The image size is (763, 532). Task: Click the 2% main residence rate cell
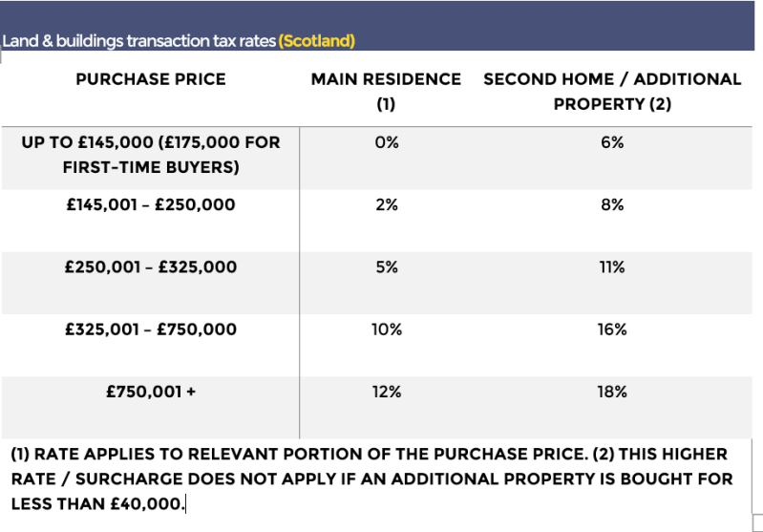point(386,204)
